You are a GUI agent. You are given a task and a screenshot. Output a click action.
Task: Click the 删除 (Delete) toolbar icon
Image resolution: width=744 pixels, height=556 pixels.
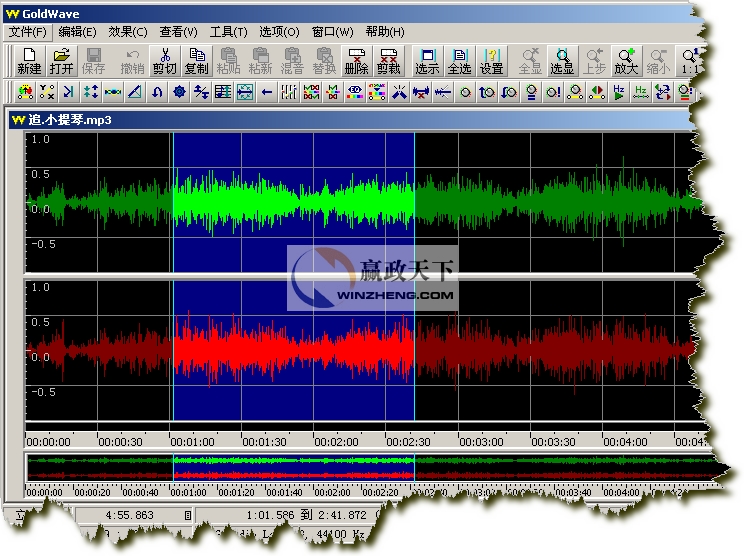355,61
